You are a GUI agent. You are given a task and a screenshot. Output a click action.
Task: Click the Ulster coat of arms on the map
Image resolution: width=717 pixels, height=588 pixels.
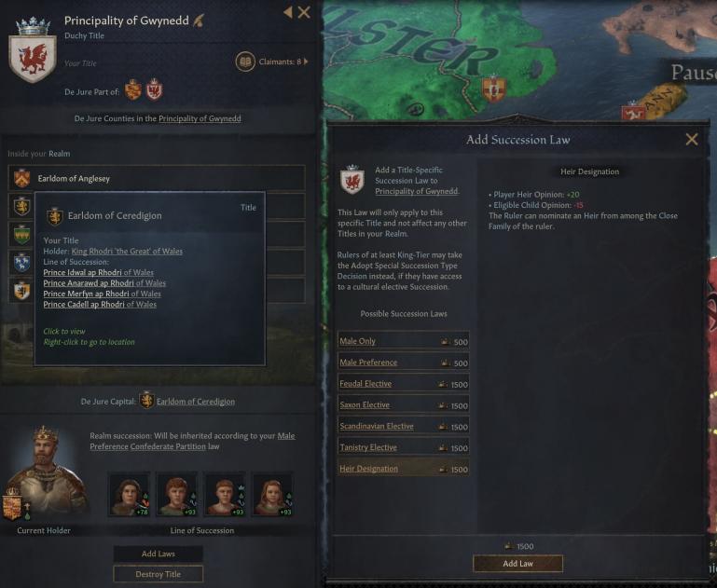click(x=493, y=89)
